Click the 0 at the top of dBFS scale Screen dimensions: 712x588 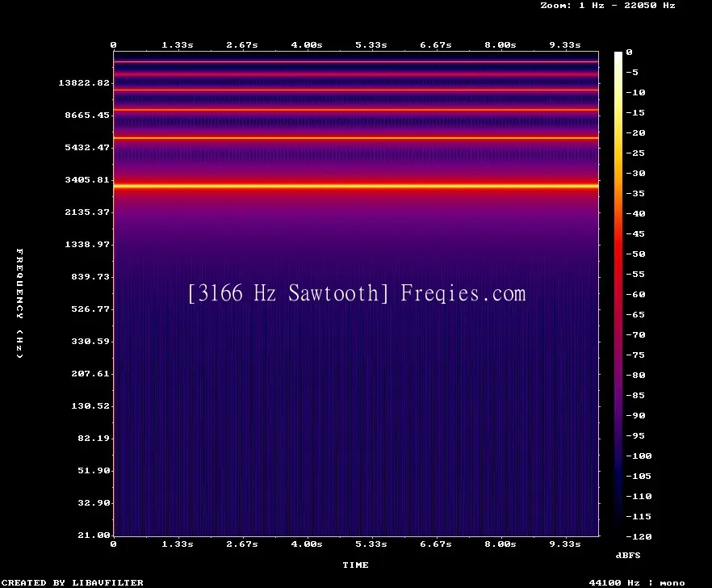pyautogui.click(x=629, y=52)
